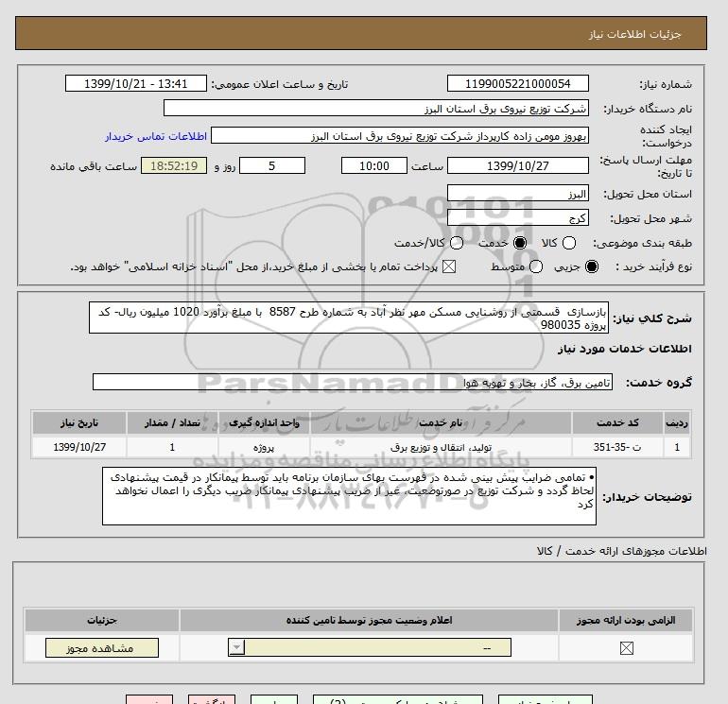Click the جزئیات column header

(102, 620)
